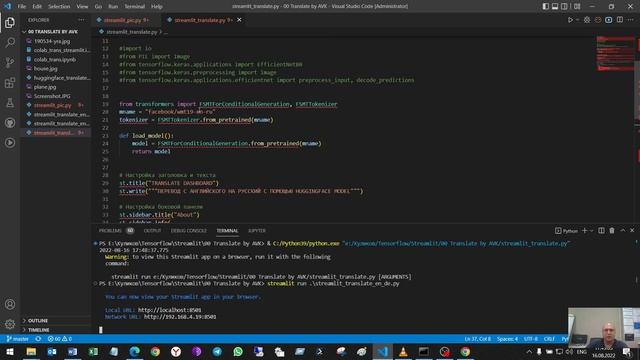Open the Search view in the activity bar
The width and height of the screenshot is (640, 360).
coord(10,42)
